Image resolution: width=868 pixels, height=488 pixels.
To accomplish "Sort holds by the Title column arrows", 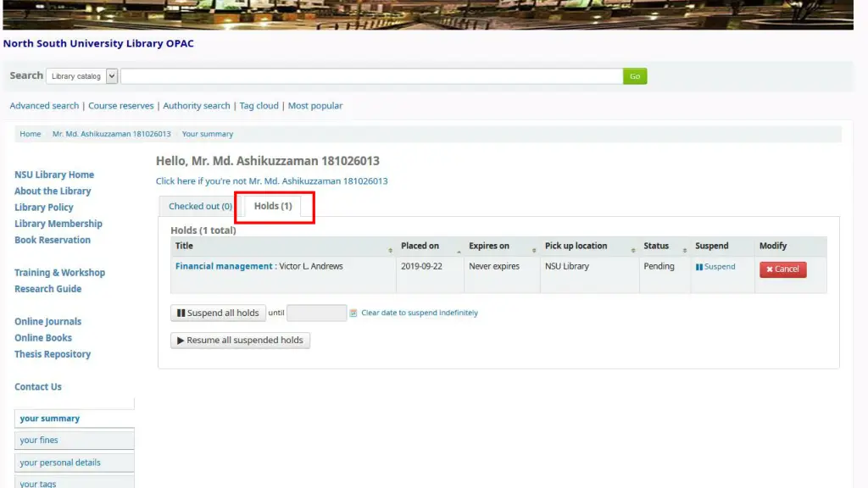I will click(x=390, y=251).
